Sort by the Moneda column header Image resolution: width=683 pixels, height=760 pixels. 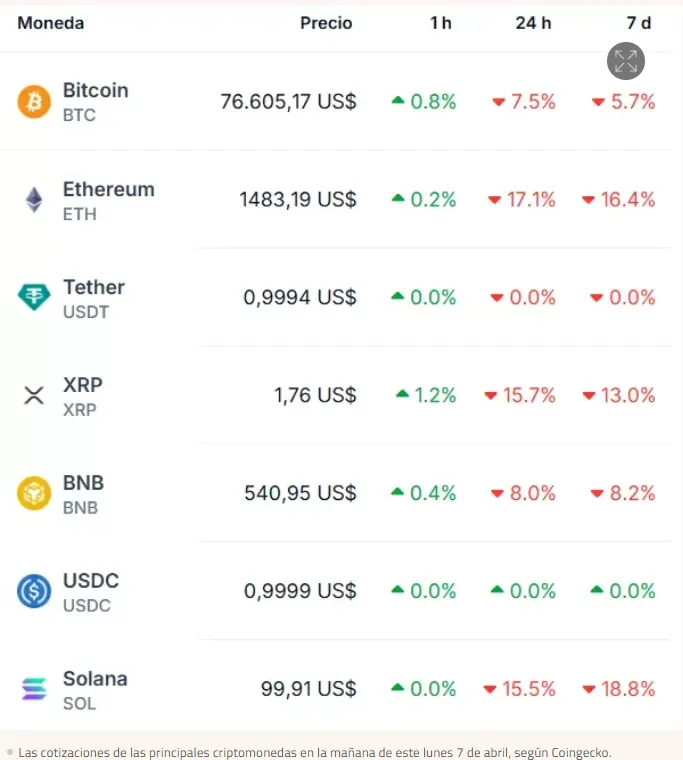pyautogui.click(x=51, y=23)
